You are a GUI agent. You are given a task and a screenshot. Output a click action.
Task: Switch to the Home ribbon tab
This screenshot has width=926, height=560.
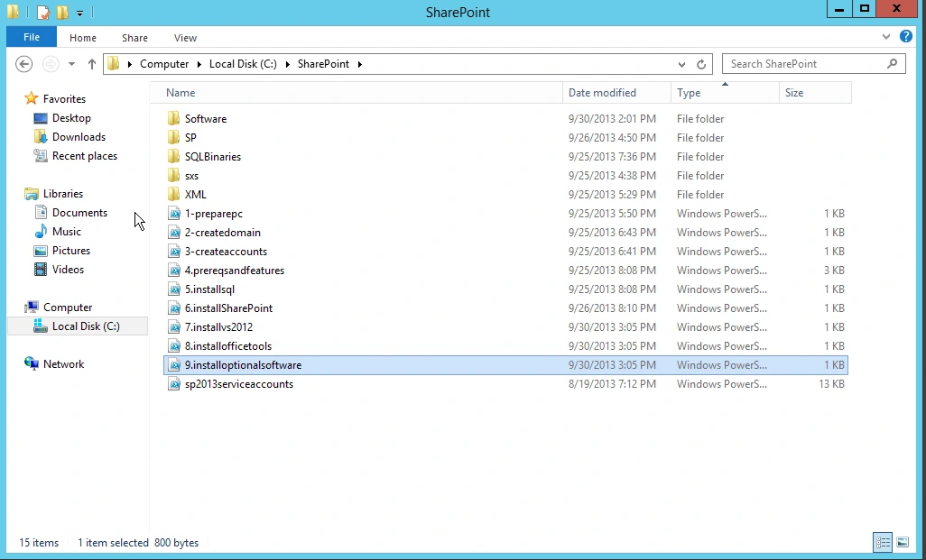(x=83, y=38)
